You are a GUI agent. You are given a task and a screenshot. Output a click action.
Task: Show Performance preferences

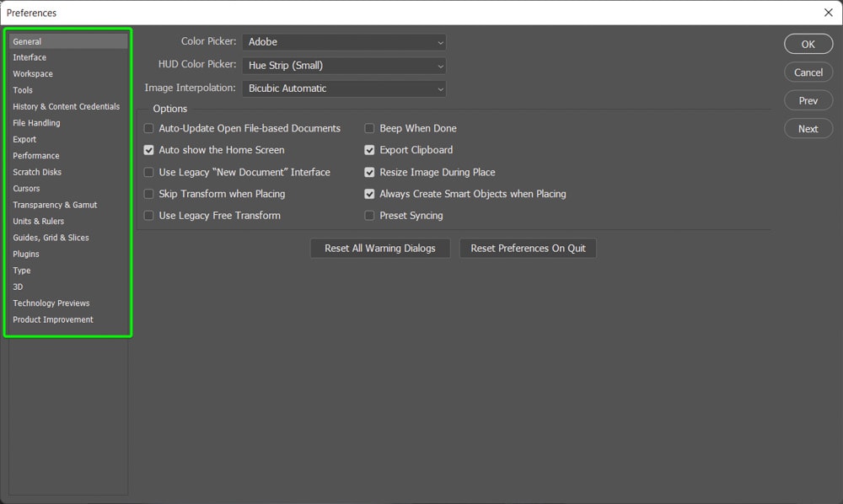(68, 156)
